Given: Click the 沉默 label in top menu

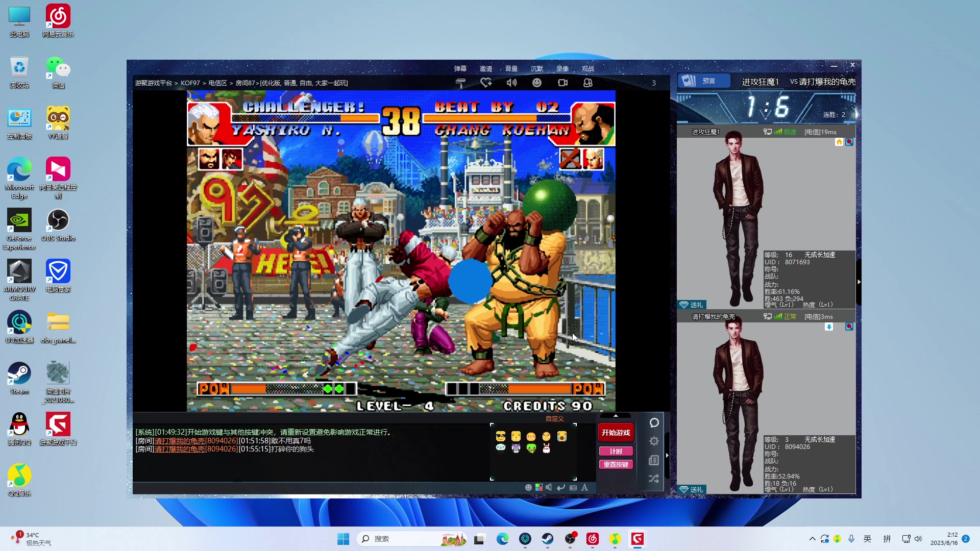Looking at the screenshot, I should (537, 69).
